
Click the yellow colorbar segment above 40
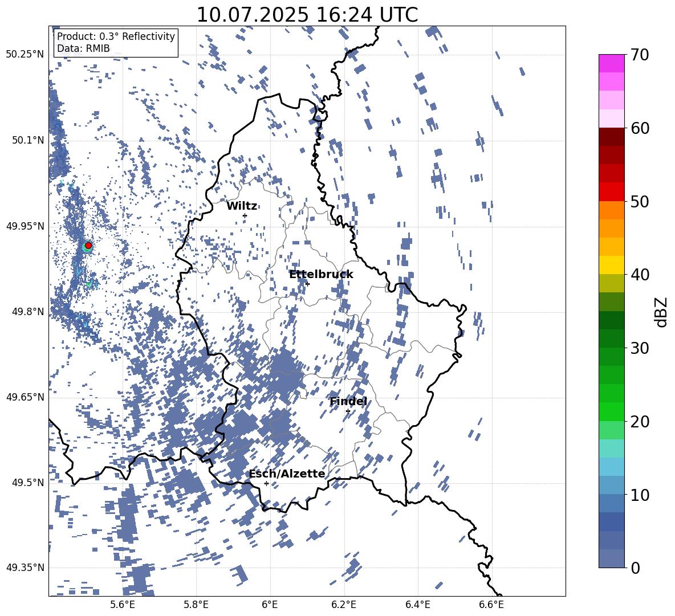[612, 265]
